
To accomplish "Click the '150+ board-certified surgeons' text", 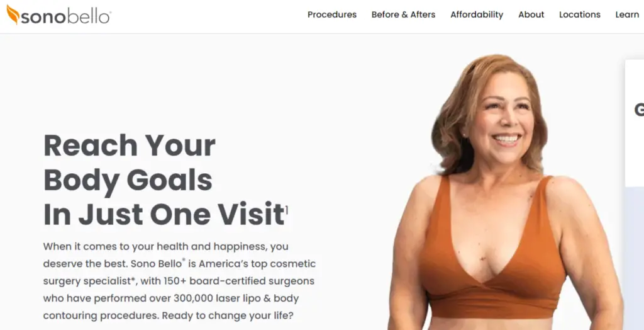I will coord(239,281).
